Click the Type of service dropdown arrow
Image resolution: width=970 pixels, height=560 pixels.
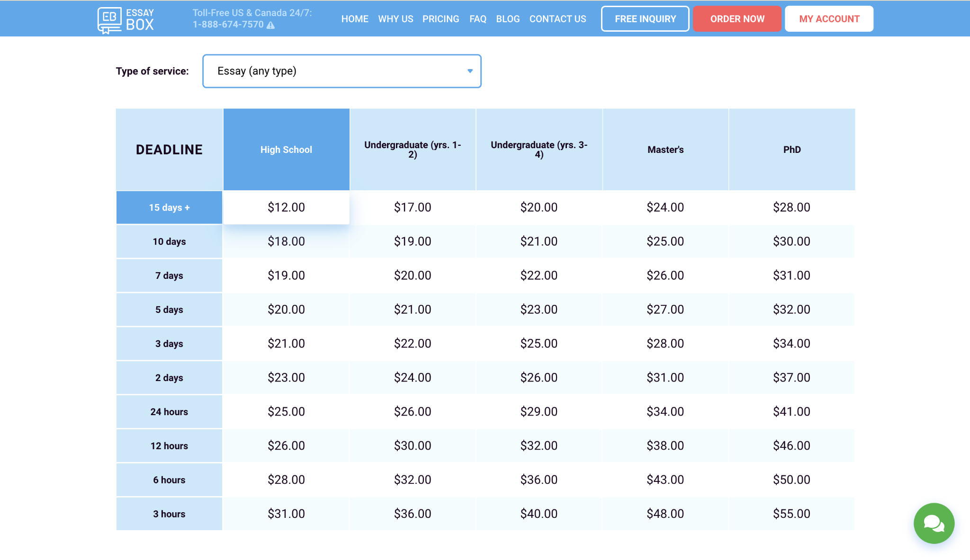470,71
